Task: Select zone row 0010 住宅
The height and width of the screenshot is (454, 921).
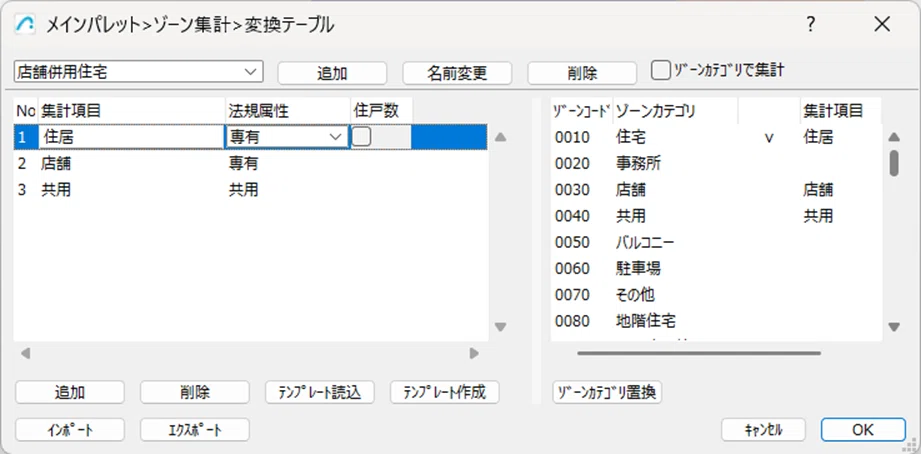Action: [716, 137]
